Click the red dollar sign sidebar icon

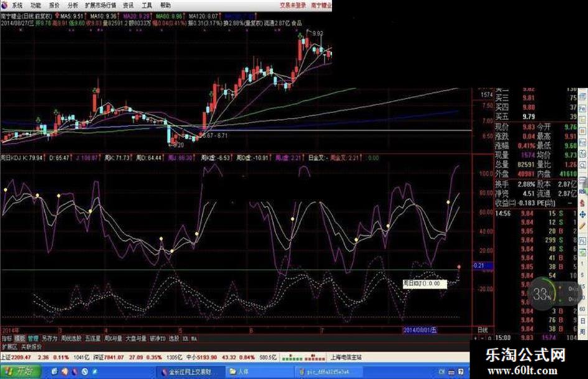[x=582, y=203]
